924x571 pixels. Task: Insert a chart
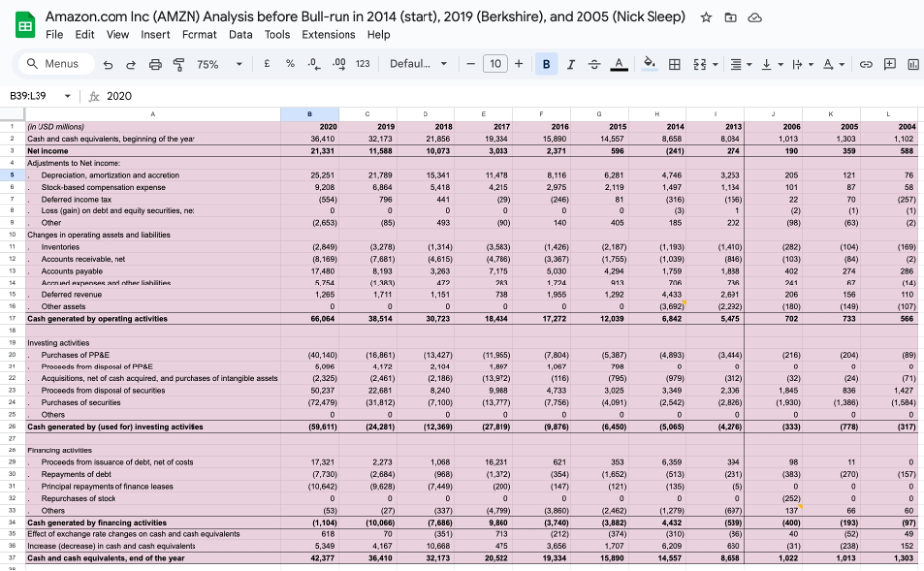tap(913, 64)
